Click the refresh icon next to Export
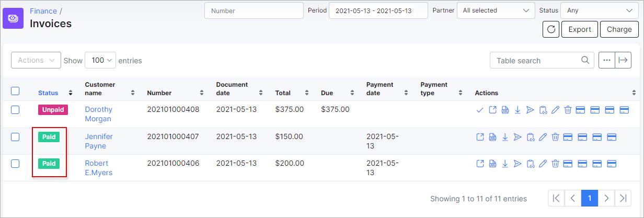This screenshot has height=218, width=644. pyautogui.click(x=551, y=29)
